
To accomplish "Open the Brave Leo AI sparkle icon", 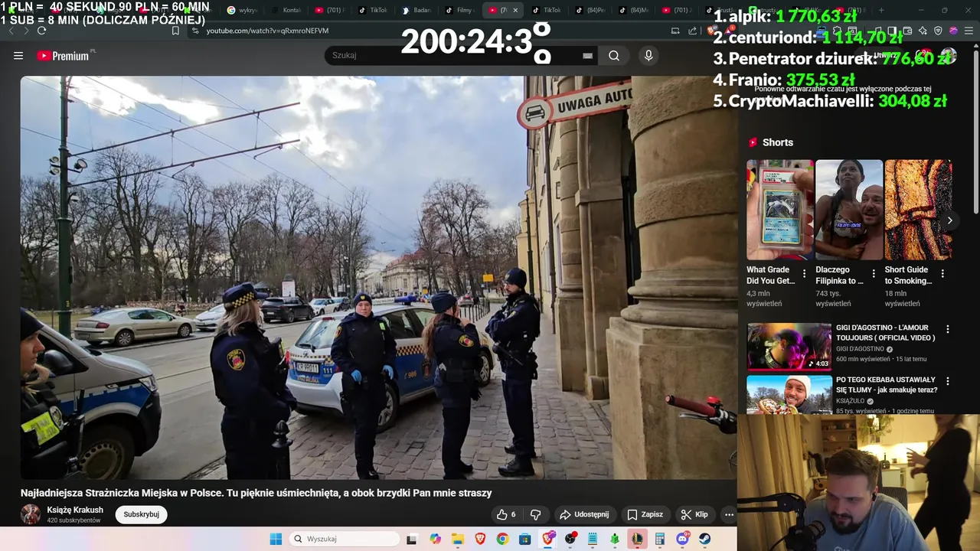I will 923,31.
